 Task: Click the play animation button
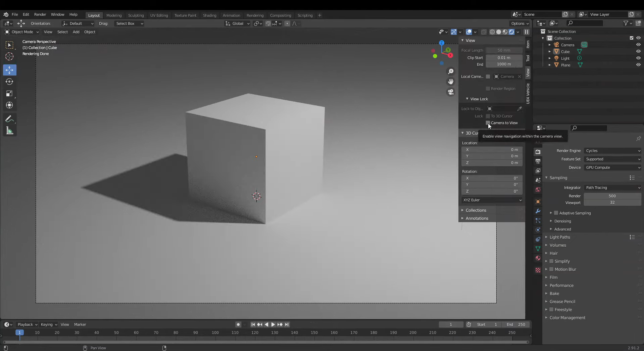tap(273, 324)
